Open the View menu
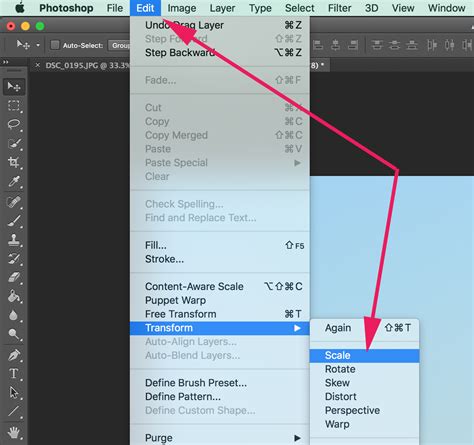The height and width of the screenshot is (445, 474). tap(403, 8)
